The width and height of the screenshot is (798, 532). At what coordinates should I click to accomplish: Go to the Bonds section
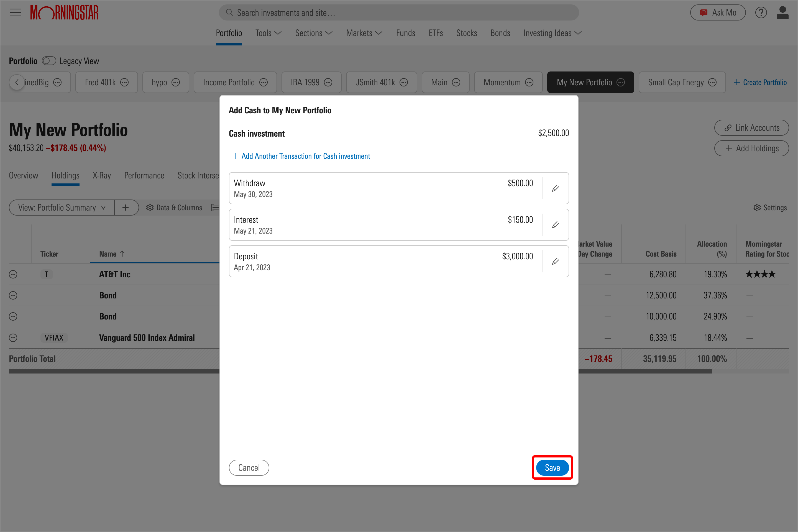500,33
